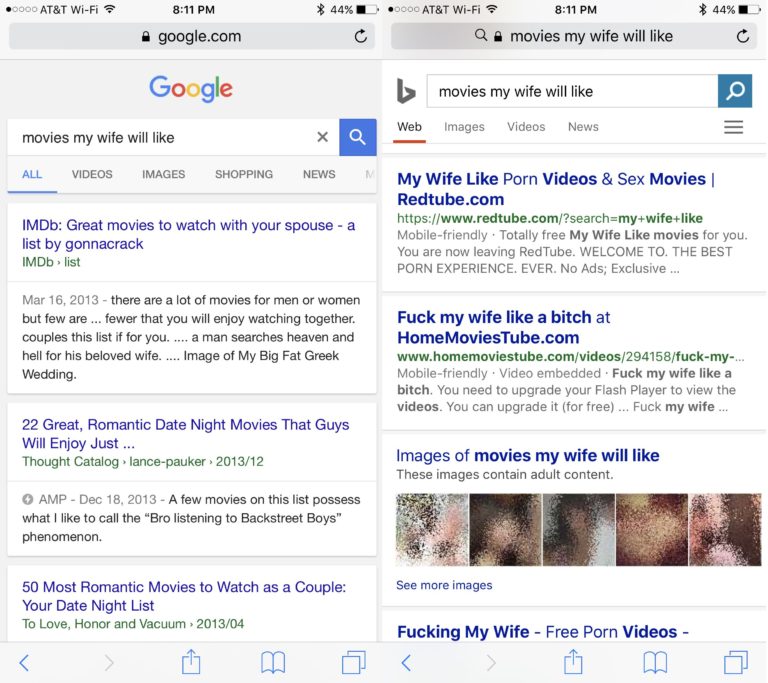768x683 pixels.
Task: Open the 50 Most Romantic Movies result
Action: (184, 596)
